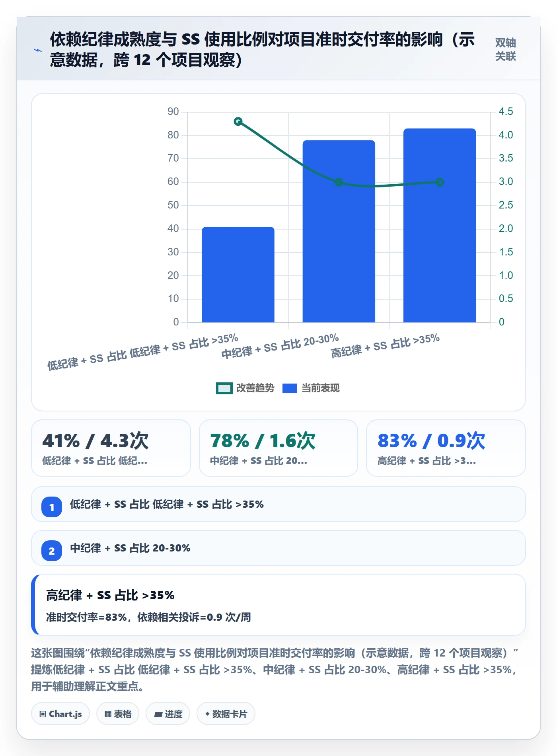Click the text 准时交付率=83%，依赖相关投诉=0.9 次/周
557x756 pixels.
coord(148,617)
